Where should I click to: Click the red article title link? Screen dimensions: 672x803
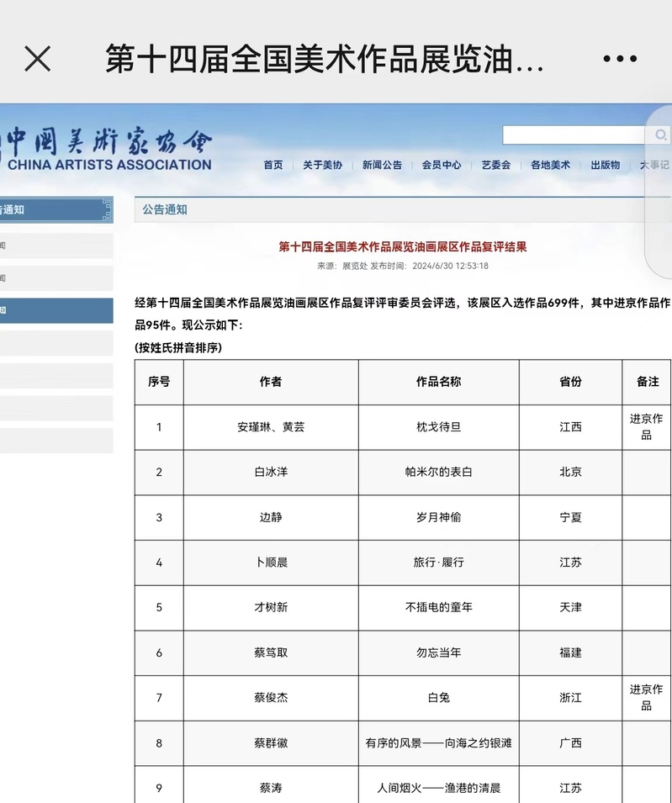(402, 247)
